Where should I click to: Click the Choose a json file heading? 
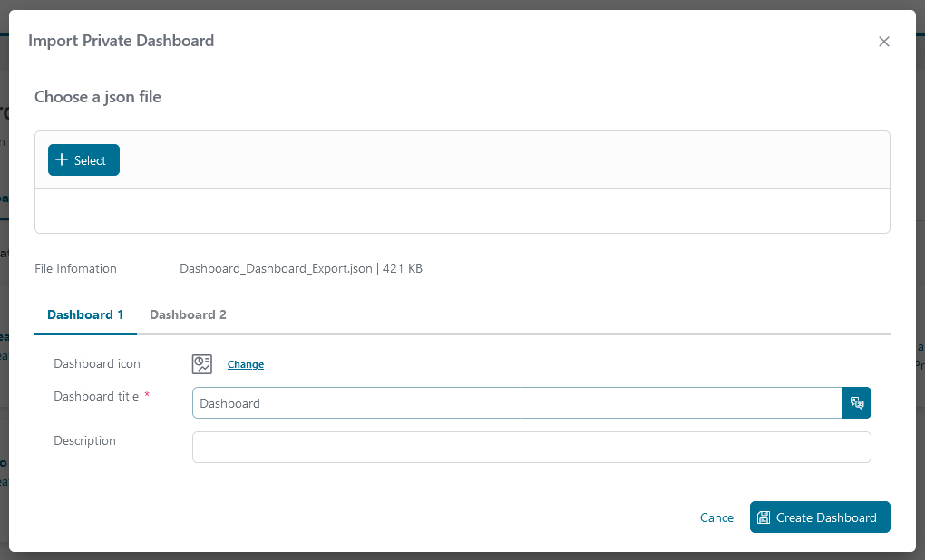point(98,97)
